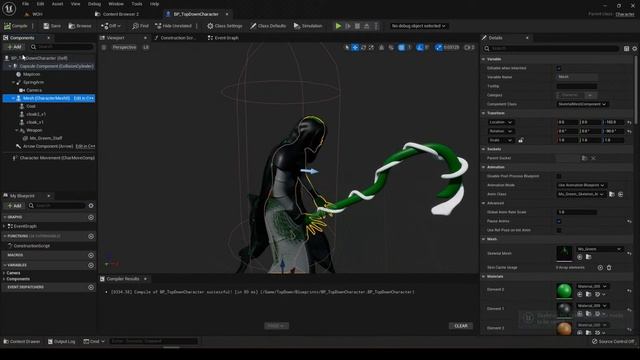640x360 pixels.
Task: Choose the scale tool in viewport toolbar
Action: (371, 47)
